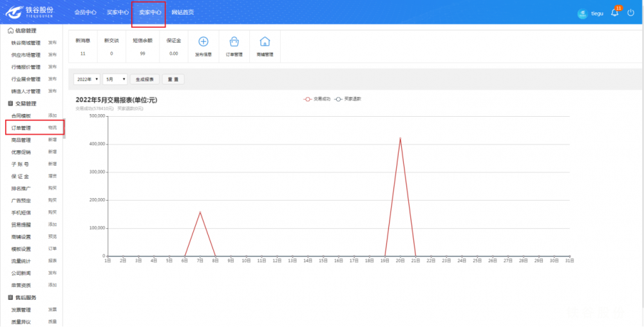The height and width of the screenshot is (327, 644).
Task: Click the 信息管理 home section icon
Action: click(x=10, y=31)
